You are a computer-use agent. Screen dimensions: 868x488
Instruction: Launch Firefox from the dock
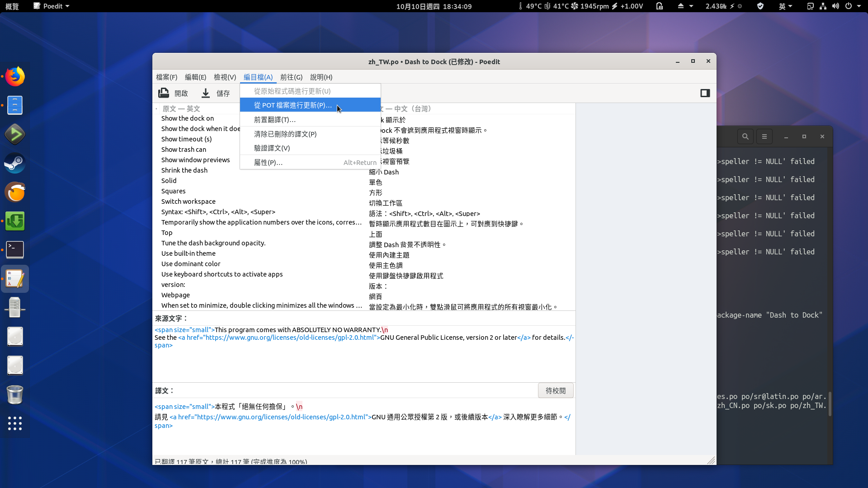tap(15, 76)
